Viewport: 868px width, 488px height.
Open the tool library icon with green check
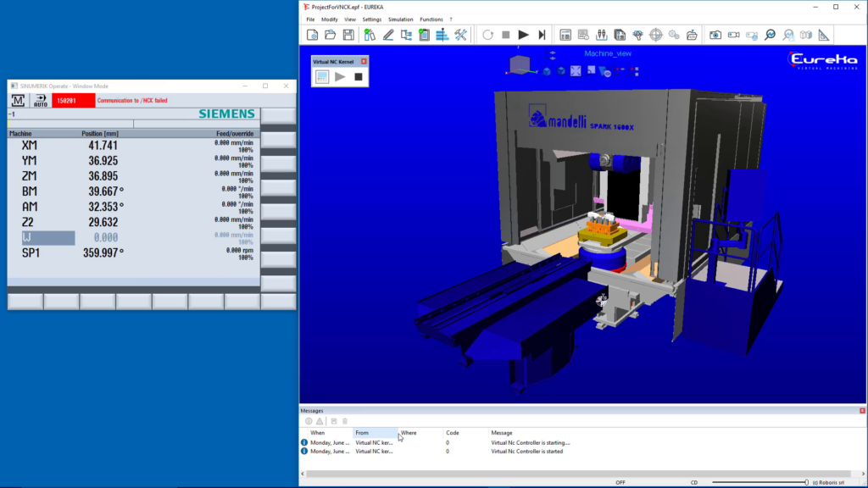tap(370, 35)
